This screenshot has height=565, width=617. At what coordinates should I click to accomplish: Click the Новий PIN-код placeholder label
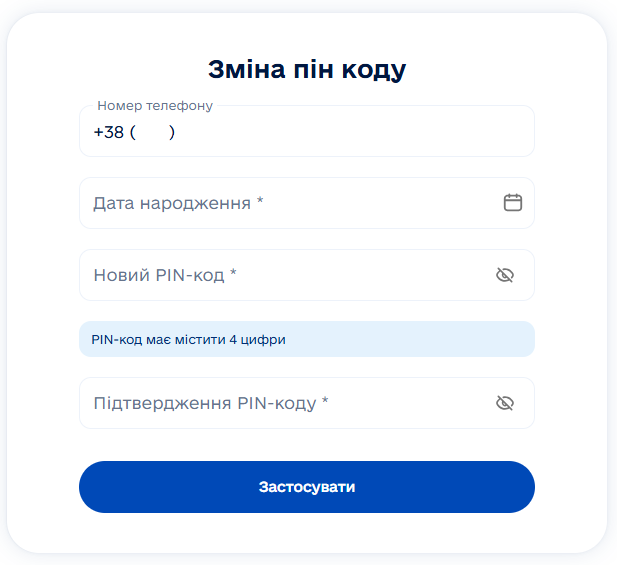point(165,275)
